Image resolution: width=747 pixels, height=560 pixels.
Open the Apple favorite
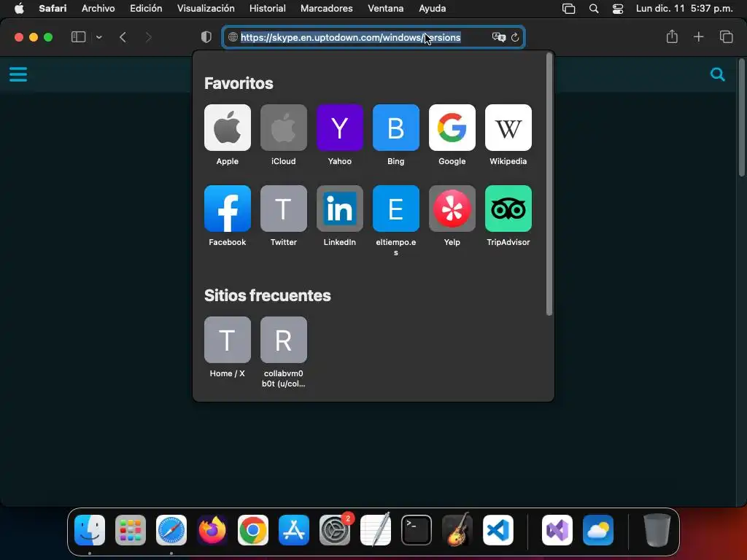click(228, 128)
